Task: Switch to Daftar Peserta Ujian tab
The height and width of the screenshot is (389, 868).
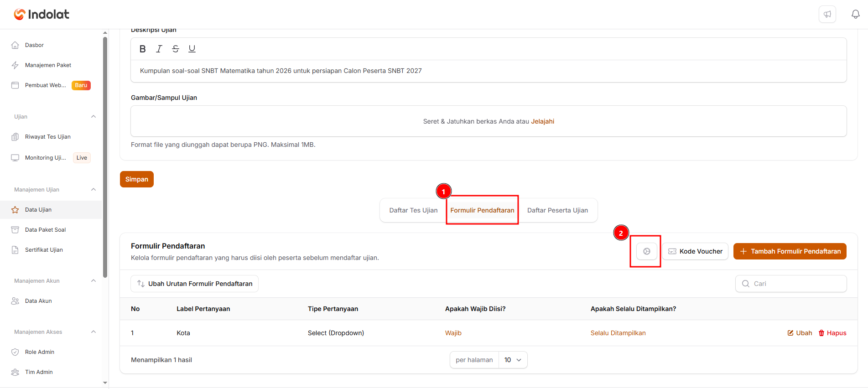Action: (557, 210)
